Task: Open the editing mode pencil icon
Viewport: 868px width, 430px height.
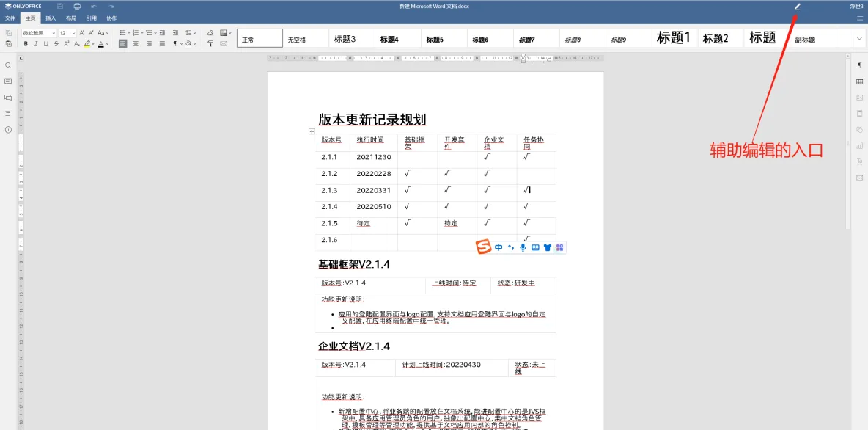Action: [797, 7]
